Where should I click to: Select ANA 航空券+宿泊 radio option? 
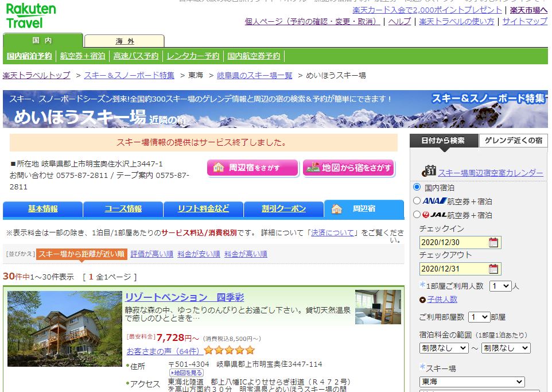(417, 201)
